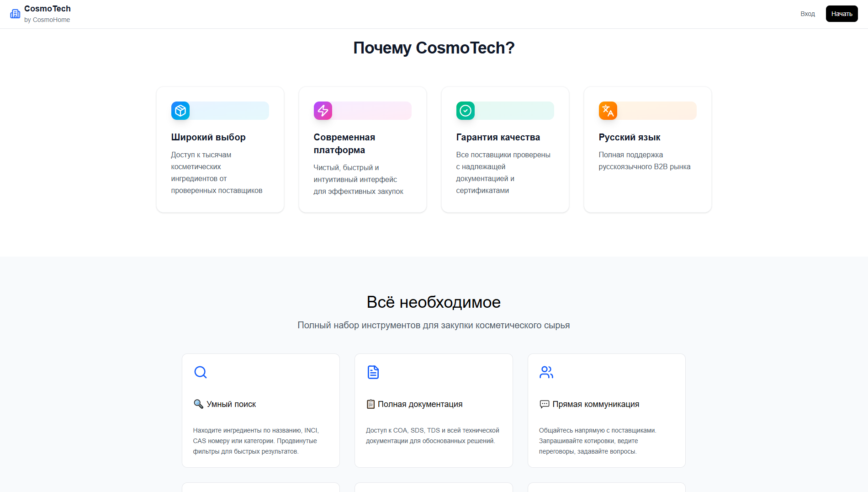Click the Русский язык card title
This screenshot has width=868, height=492.
click(630, 137)
